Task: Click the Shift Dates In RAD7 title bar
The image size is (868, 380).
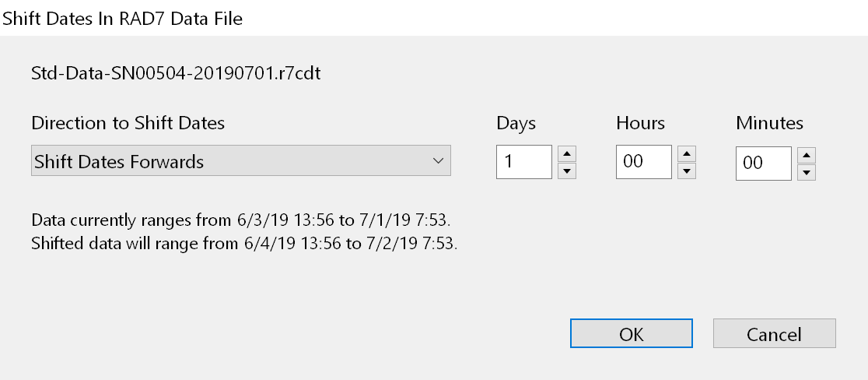Action: (x=123, y=19)
